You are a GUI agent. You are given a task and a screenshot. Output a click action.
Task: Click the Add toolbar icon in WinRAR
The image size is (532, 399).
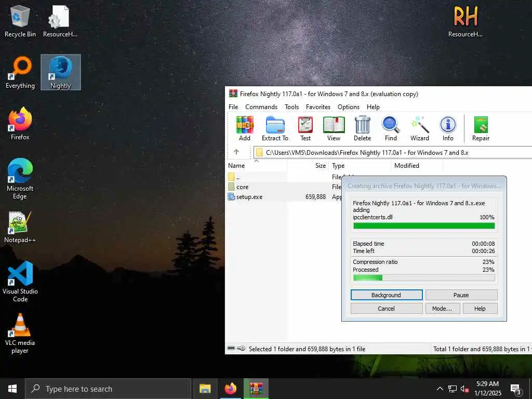coord(245,128)
